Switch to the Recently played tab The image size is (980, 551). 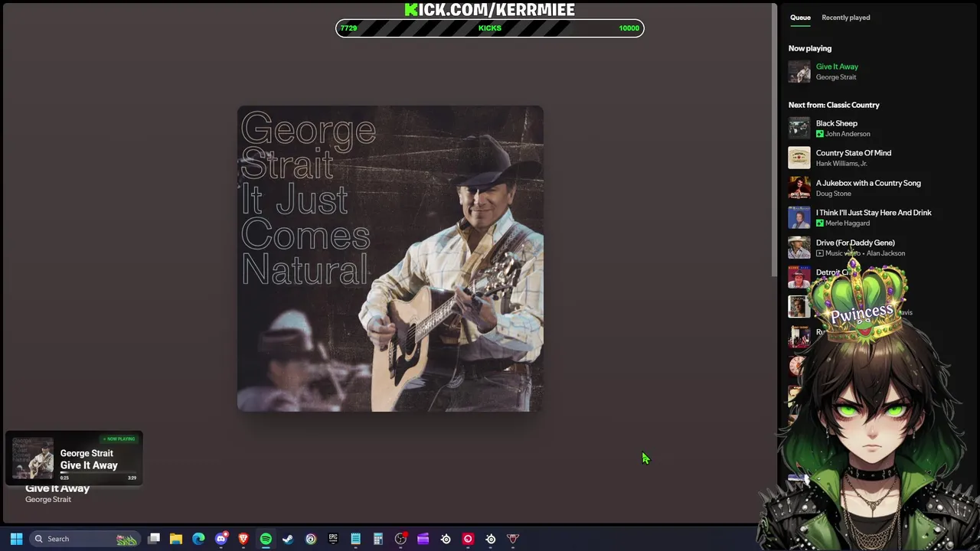tap(845, 18)
